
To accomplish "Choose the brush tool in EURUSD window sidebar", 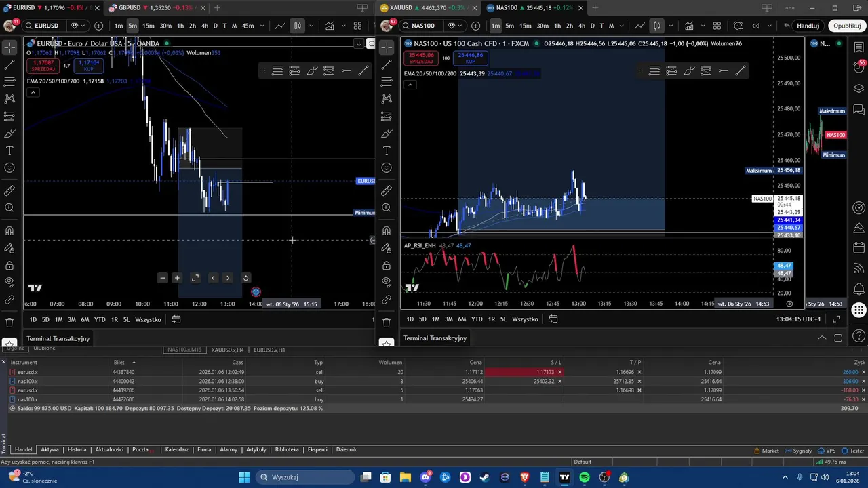I will 9,134.
